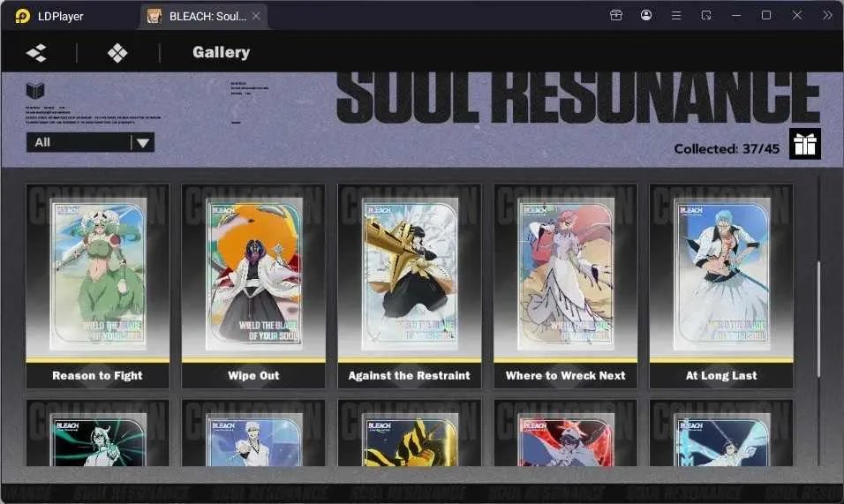This screenshot has height=504, width=844.
Task: Open second-row card with green energy artwork
Action: click(x=97, y=433)
